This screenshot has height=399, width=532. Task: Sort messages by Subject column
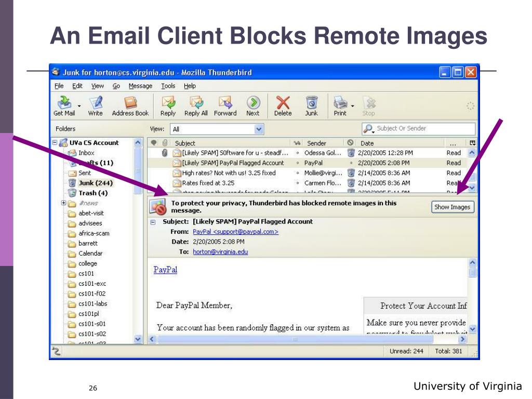pyautogui.click(x=231, y=143)
